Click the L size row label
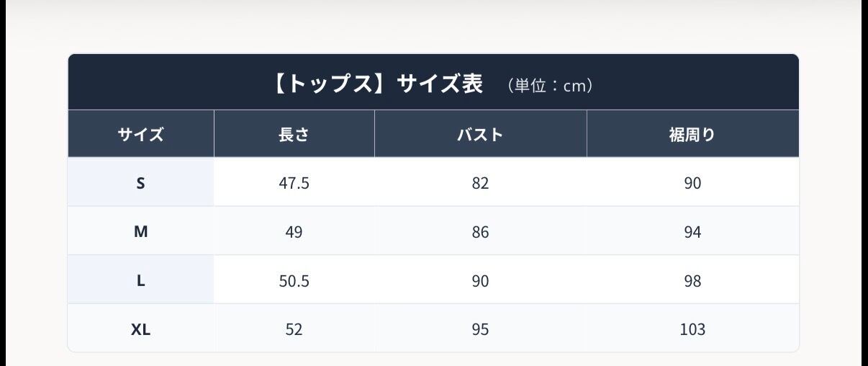Viewport: 868px width, 366px height. point(141,281)
